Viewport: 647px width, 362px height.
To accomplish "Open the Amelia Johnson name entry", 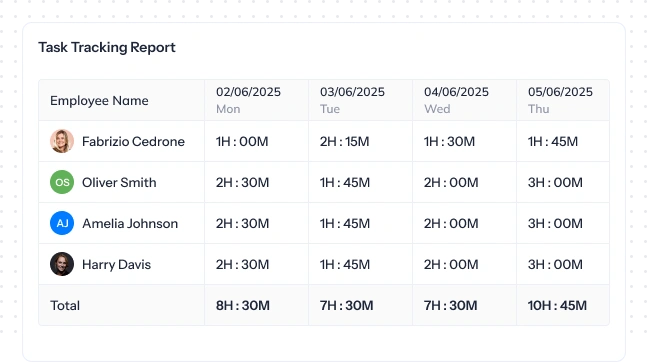I will 130,223.
